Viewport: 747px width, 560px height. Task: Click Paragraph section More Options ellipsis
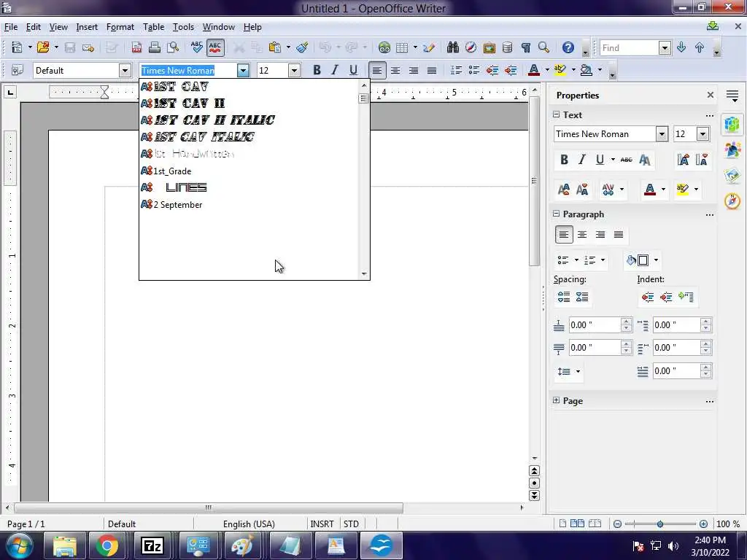[x=709, y=215]
